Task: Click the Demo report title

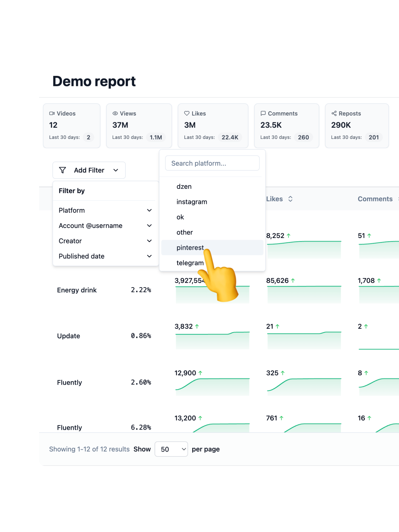Action: tap(94, 81)
